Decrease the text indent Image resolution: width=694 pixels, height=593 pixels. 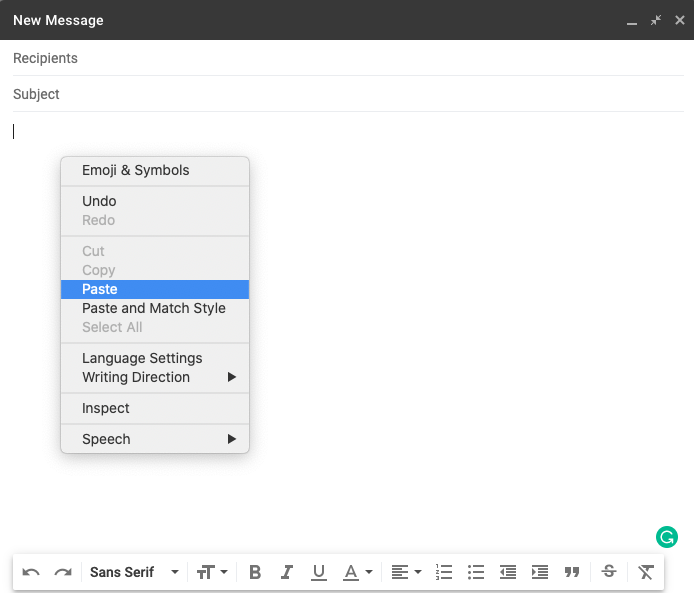click(508, 572)
